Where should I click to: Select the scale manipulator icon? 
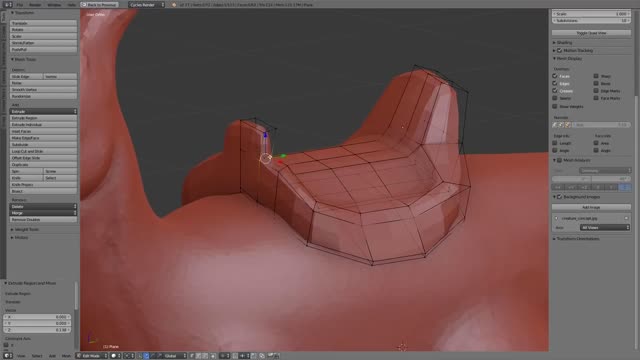[160, 356]
